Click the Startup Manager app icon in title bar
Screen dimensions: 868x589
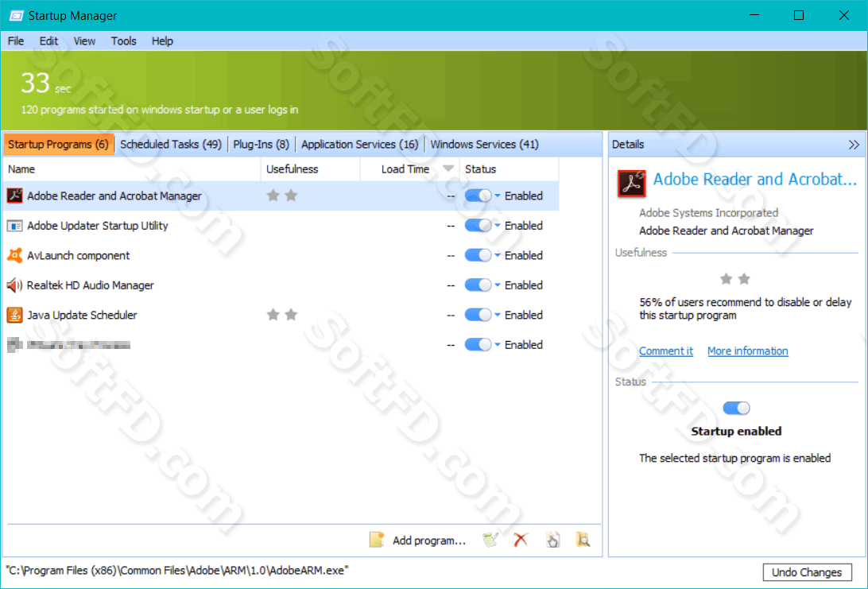click(16, 16)
